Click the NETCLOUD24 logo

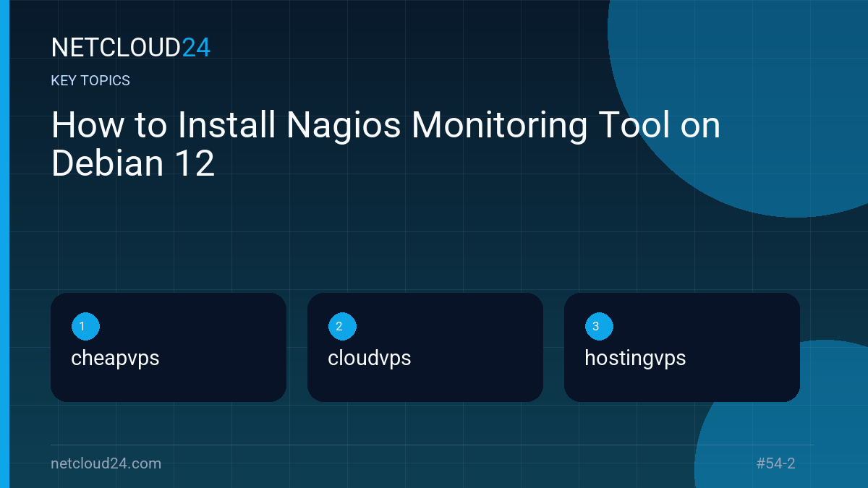tap(131, 48)
